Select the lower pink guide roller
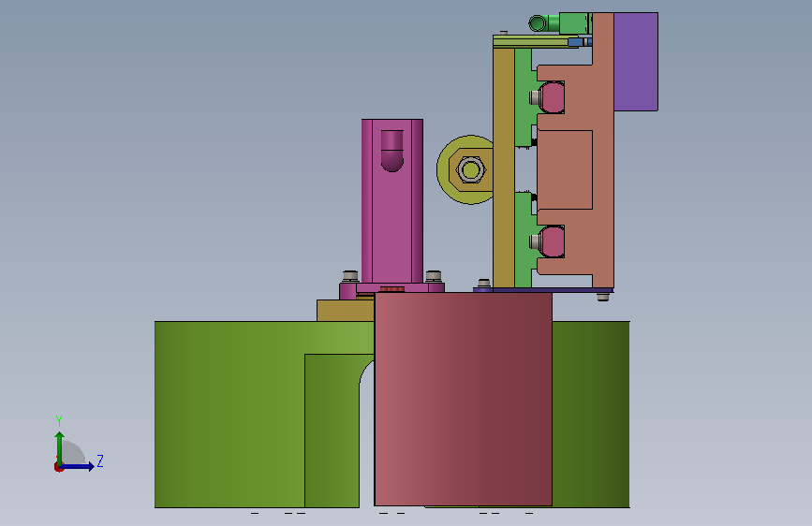 552,241
